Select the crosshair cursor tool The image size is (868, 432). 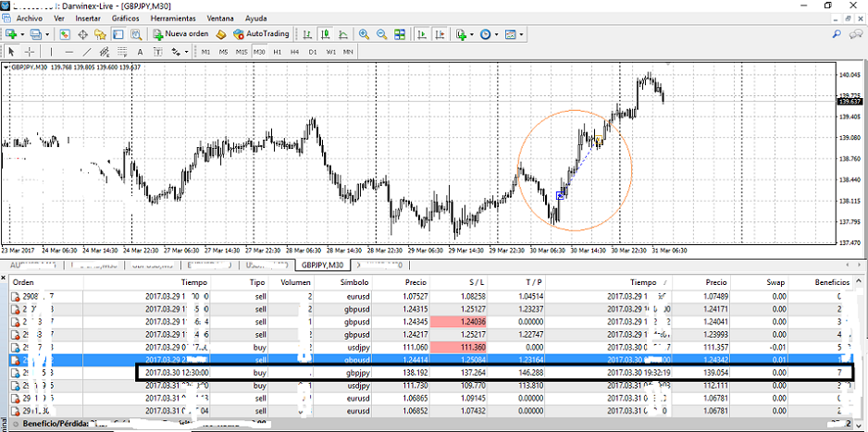click(x=29, y=52)
